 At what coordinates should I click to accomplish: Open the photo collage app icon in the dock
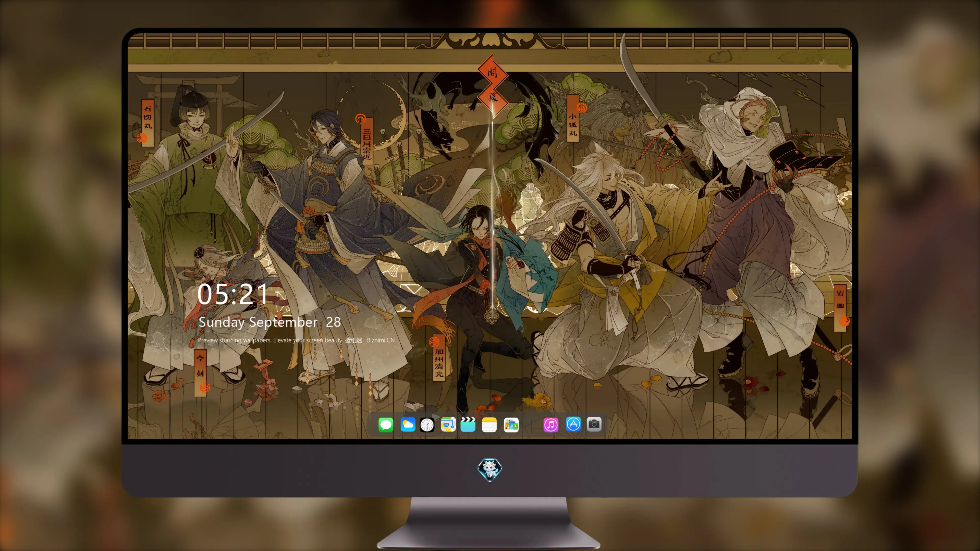(x=511, y=424)
